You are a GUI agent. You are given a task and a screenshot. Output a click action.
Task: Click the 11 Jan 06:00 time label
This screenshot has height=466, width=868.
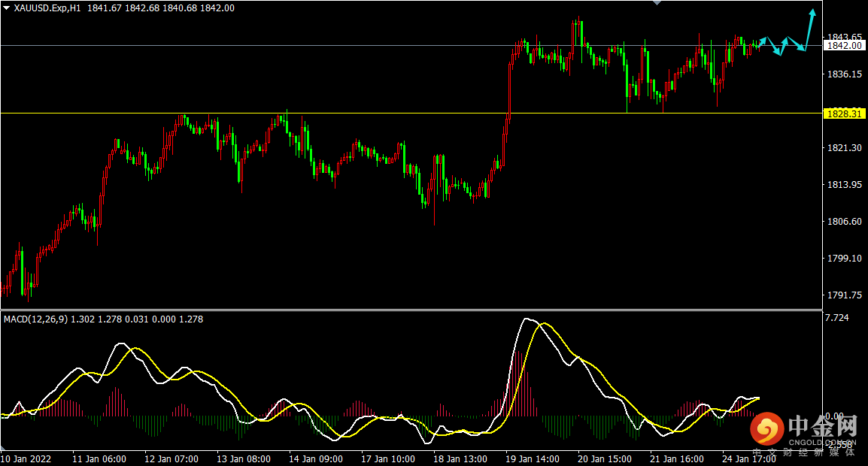(99, 458)
